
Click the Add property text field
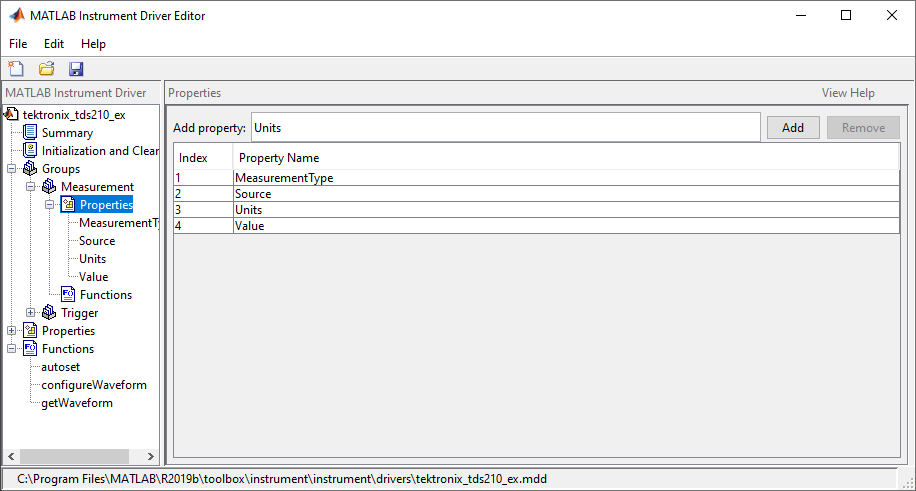coord(504,128)
